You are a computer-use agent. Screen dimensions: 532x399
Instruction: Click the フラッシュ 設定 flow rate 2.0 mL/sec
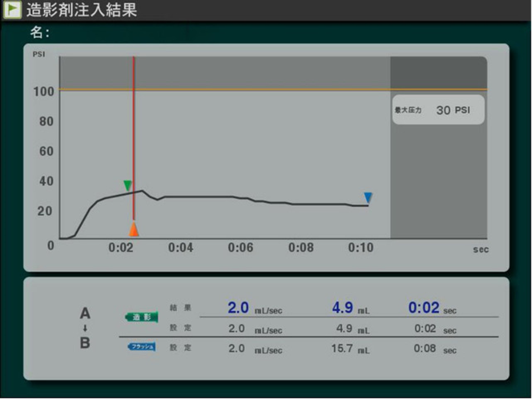(255, 349)
